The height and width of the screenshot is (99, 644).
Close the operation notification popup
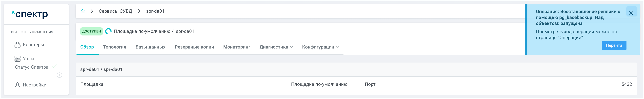pos(631,13)
